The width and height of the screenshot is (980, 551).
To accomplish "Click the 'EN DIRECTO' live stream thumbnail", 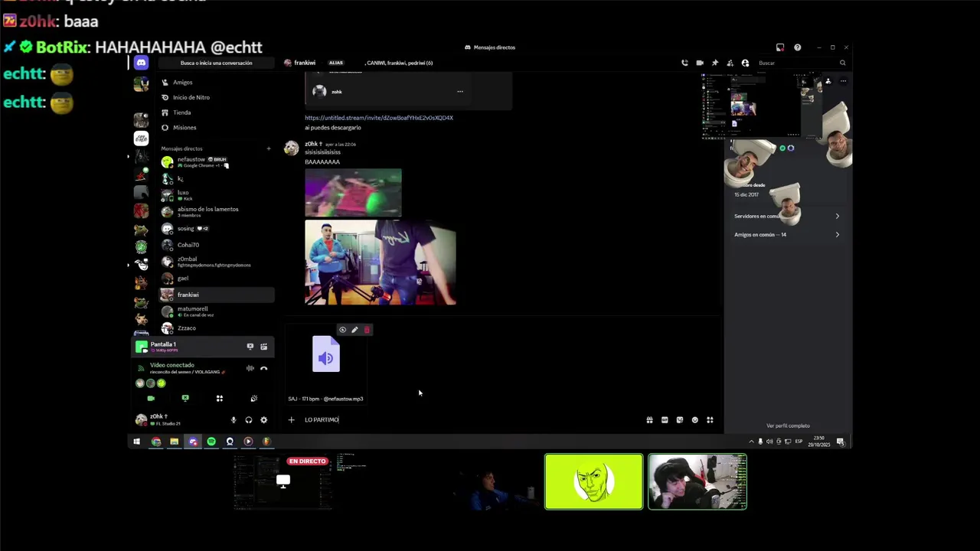I will click(x=283, y=481).
